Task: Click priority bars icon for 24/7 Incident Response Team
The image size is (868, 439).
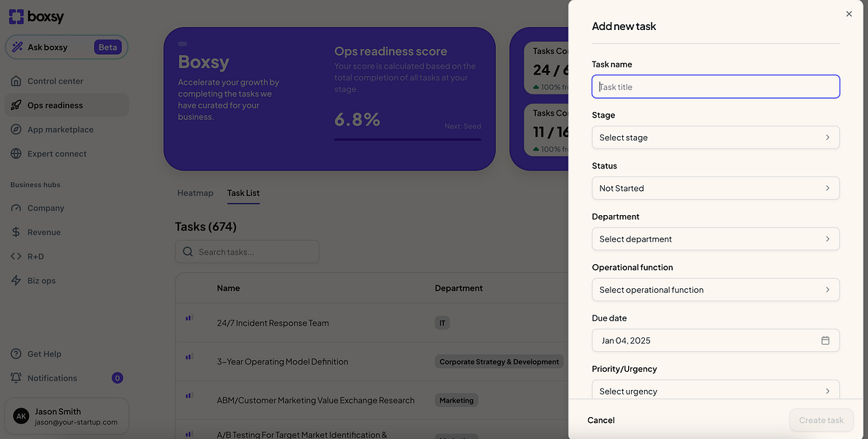Action: [x=189, y=318]
